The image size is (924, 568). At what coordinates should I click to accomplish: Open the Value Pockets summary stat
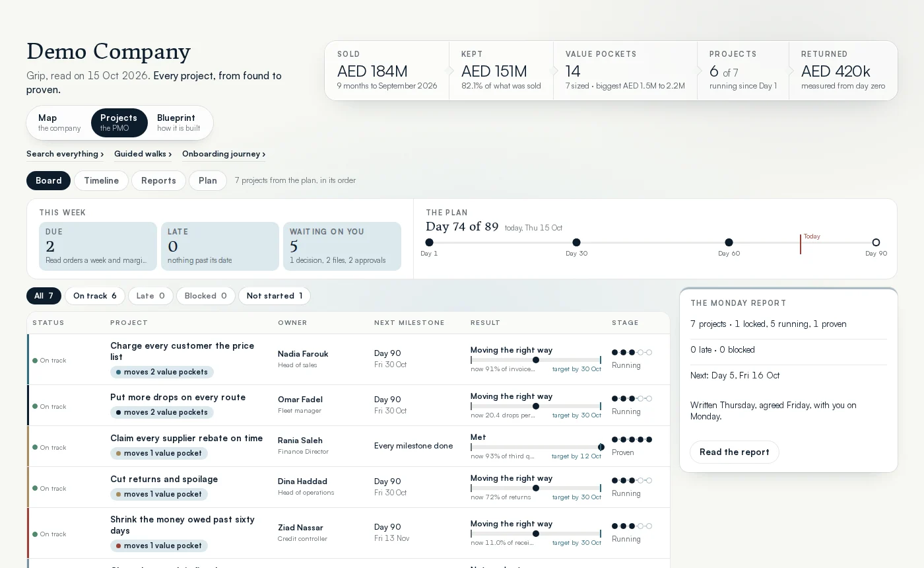(x=625, y=71)
